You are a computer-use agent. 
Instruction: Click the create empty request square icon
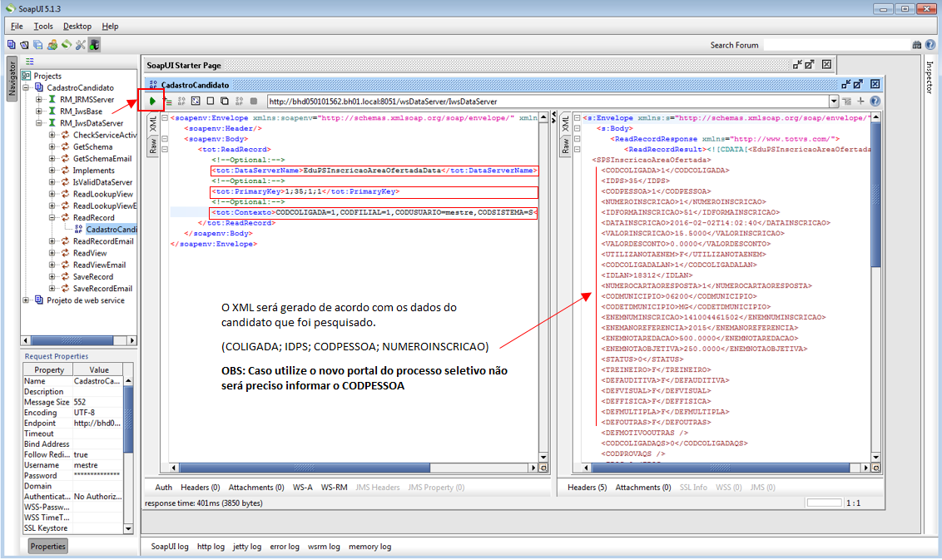pos(211,101)
